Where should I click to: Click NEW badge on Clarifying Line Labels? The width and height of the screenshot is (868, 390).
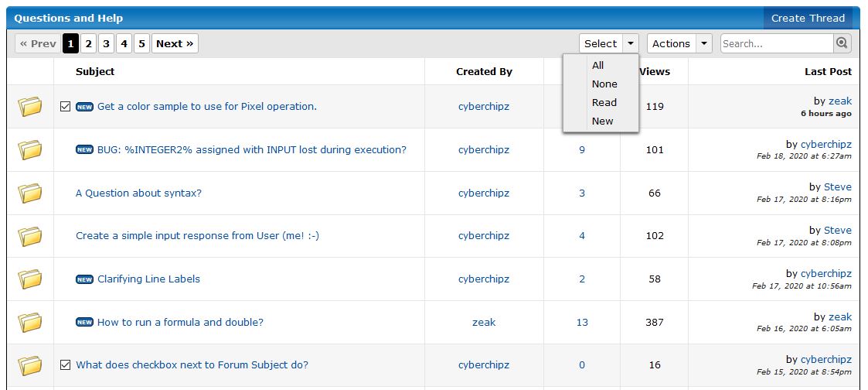point(84,280)
